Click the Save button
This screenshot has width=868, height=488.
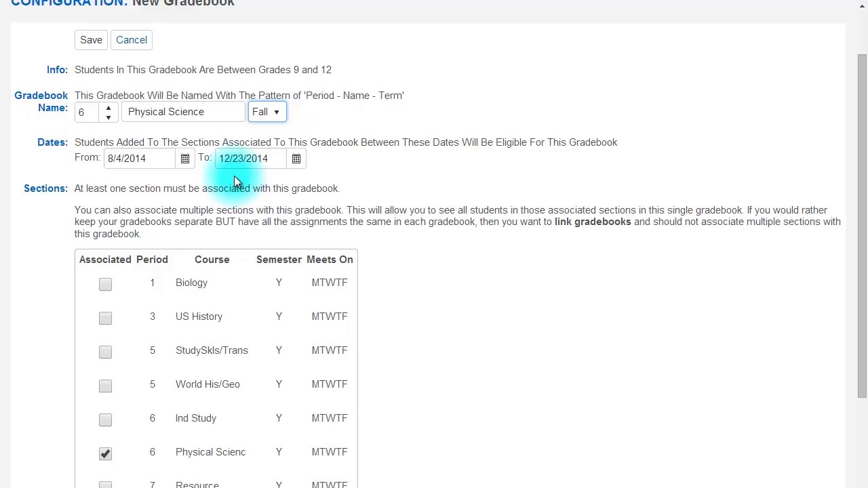coord(91,40)
